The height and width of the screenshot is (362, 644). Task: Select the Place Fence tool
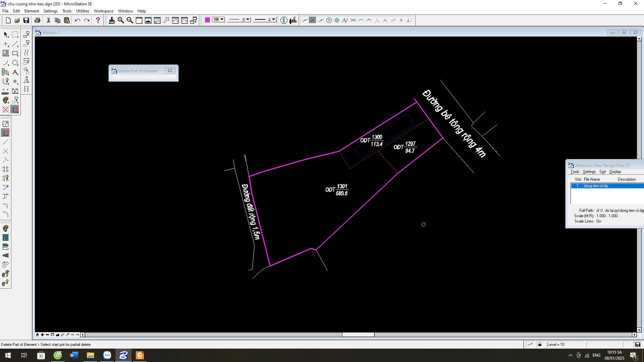tap(15, 35)
